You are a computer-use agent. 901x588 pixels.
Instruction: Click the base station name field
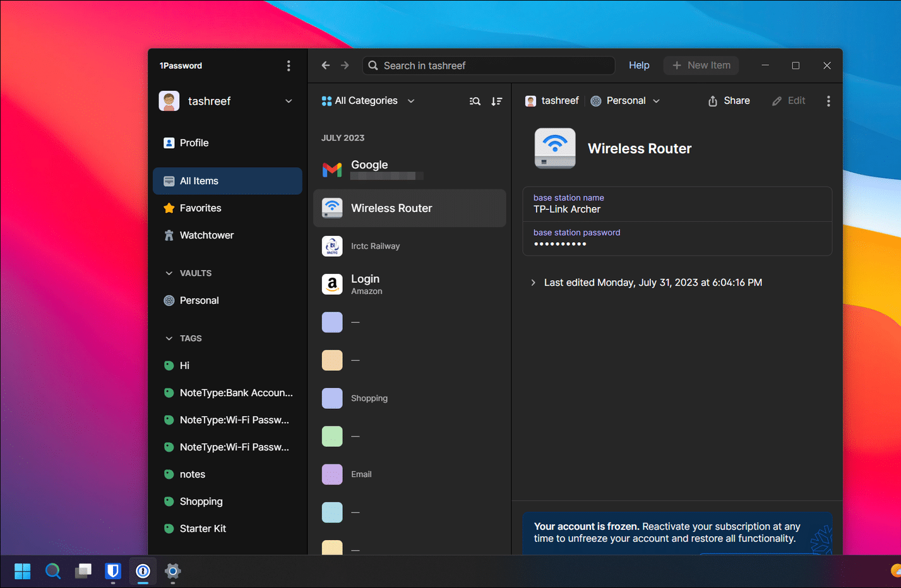point(677,204)
